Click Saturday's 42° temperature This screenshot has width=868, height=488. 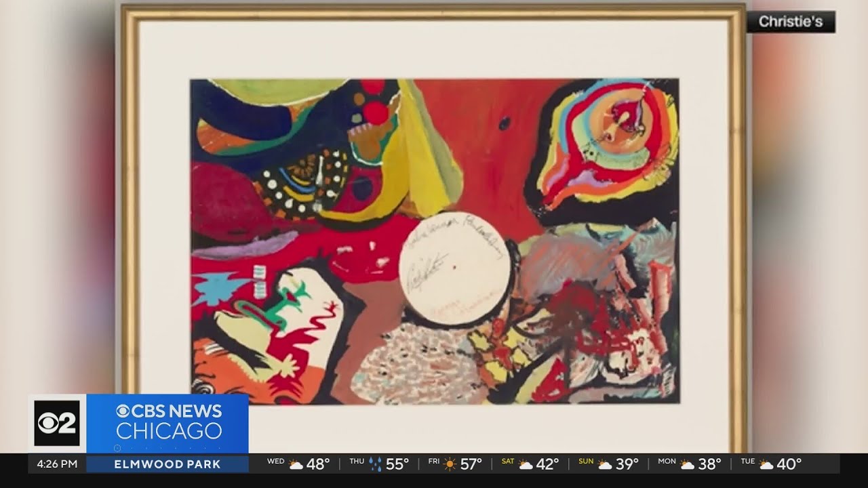point(547,464)
